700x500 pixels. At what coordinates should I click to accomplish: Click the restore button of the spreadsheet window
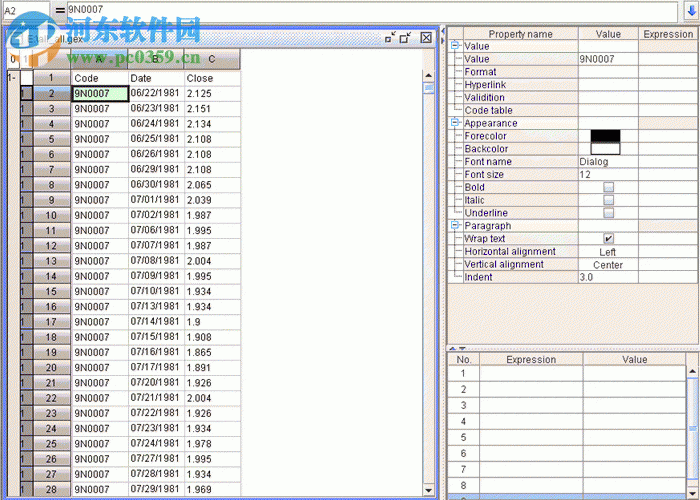click(x=406, y=38)
